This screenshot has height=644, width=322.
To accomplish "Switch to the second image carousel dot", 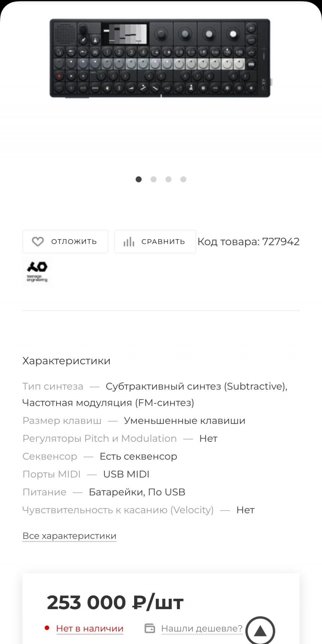I will coord(154,179).
